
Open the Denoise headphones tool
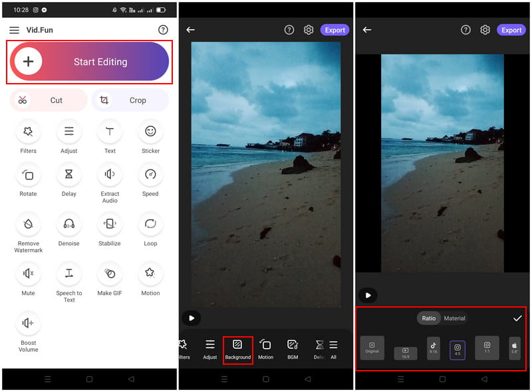[x=68, y=224]
